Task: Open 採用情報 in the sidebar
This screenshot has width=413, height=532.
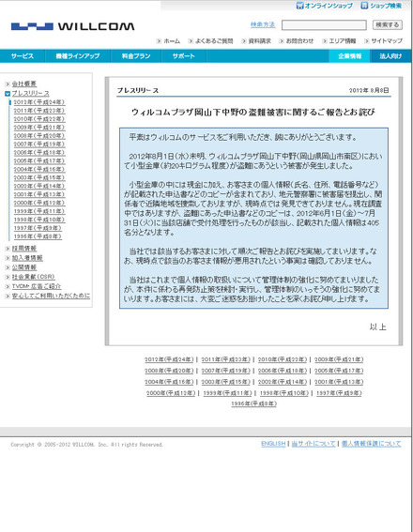Action: point(24,249)
